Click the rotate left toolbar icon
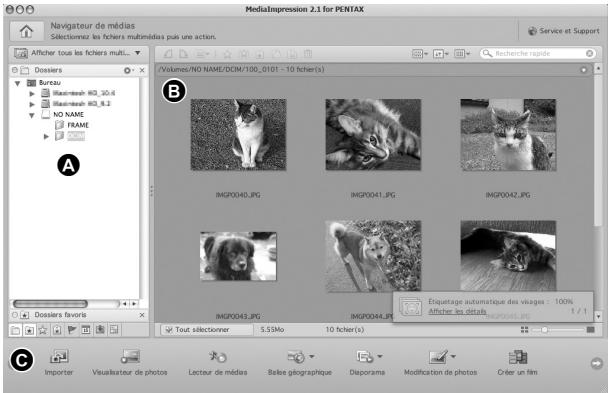Image resolution: width=609 pixels, height=393 pixels. click(x=168, y=54)
